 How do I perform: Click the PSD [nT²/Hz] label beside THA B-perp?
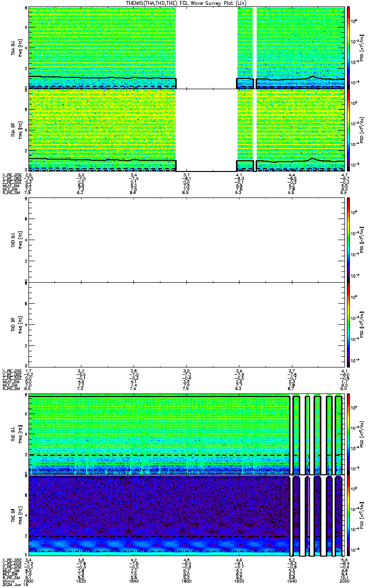[x=362, y=48]
